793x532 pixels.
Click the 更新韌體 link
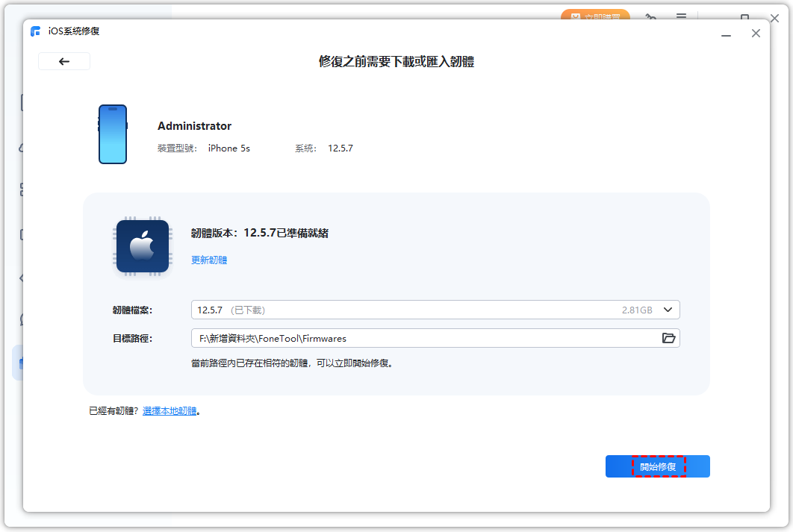click(x=209, y=260)
